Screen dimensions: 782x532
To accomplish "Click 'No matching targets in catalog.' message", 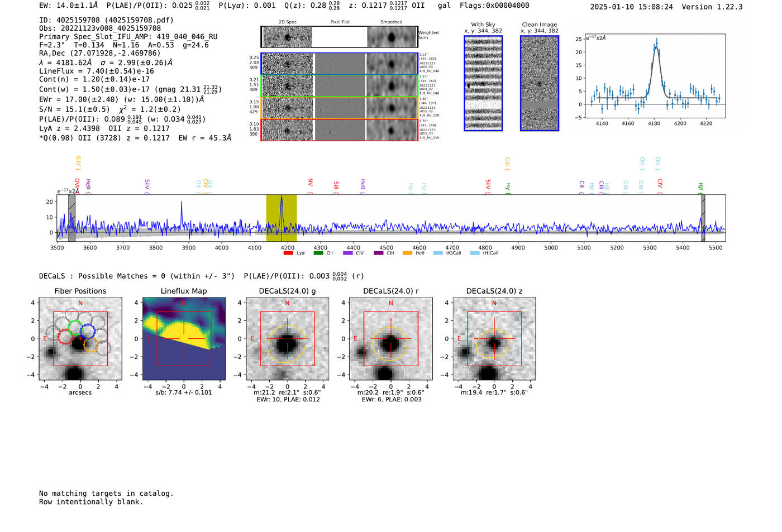I will click(106, 493).
